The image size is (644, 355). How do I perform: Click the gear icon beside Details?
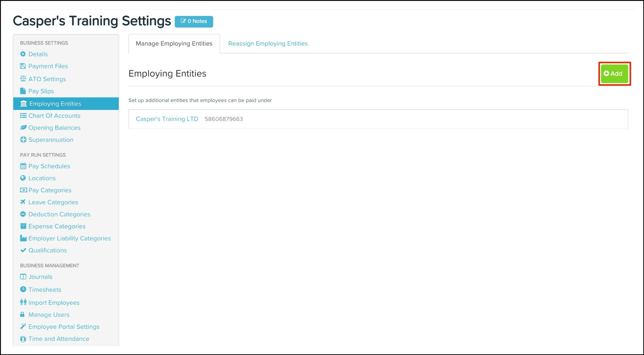pos(23,54)
